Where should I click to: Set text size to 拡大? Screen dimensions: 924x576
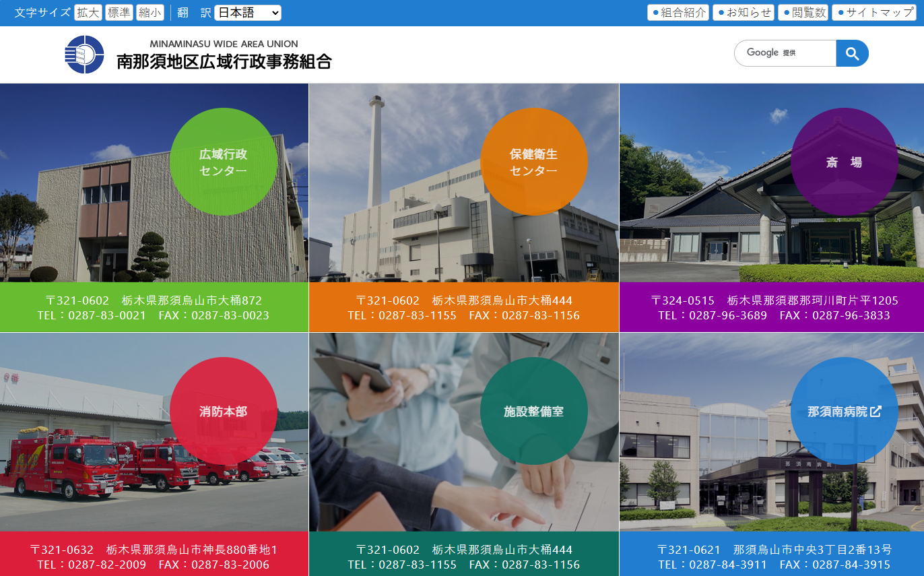point(88,13)
